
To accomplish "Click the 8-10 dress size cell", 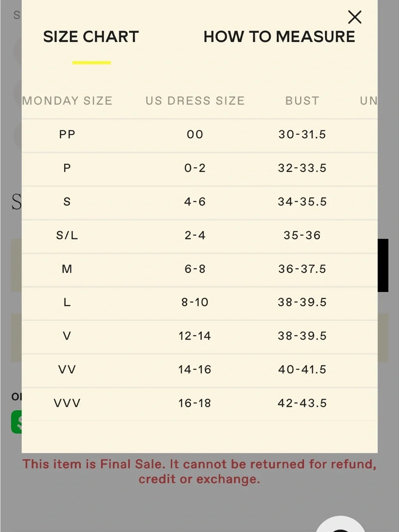I will [x=195, y=303].
